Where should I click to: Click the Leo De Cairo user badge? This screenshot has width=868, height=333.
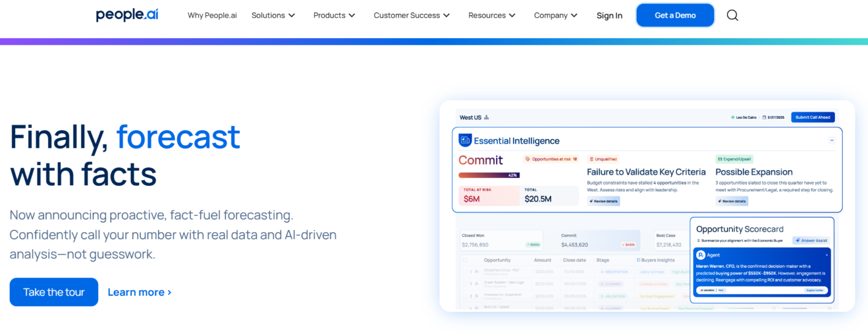[743, 118]
